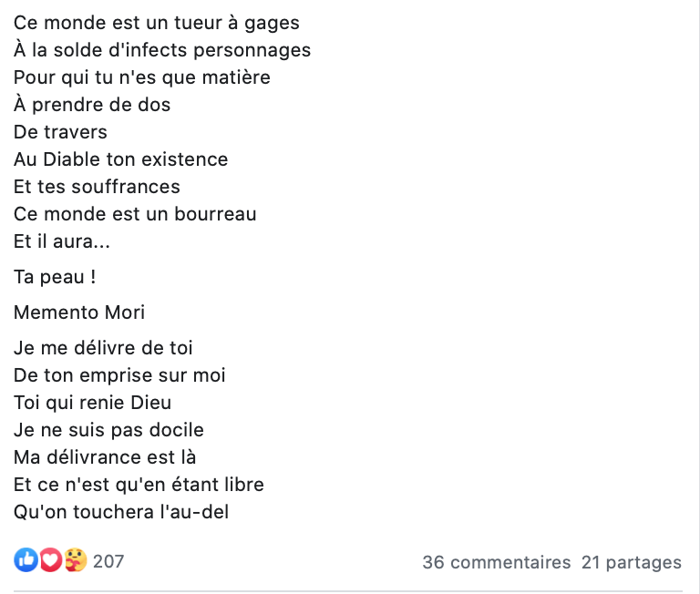This screenshot has height=594, width=700.
Task: Click the line 'Ma délivrance est là'
Action: tap(105, 457)
